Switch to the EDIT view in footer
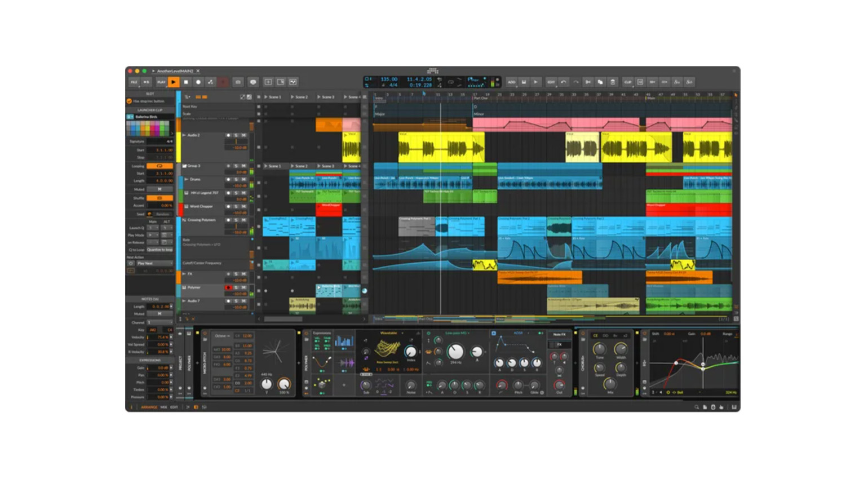The image size is (868, 479). click(174, 407)
